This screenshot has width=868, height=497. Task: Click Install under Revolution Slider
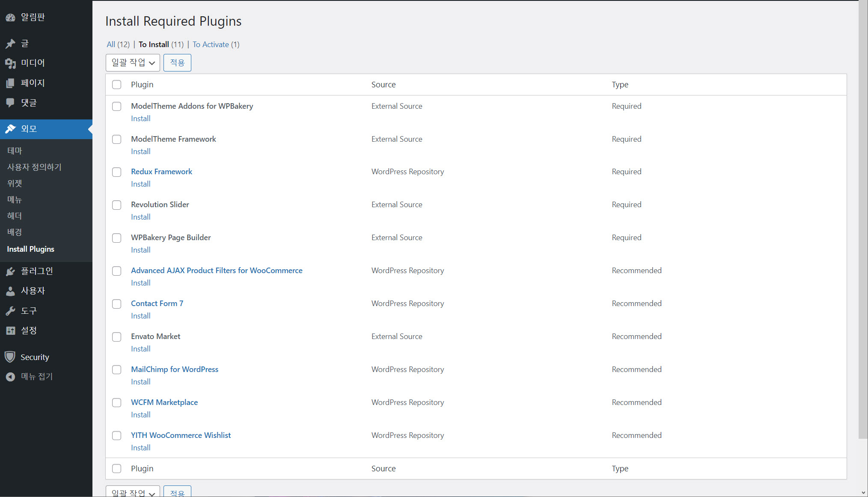coord(140,217)
